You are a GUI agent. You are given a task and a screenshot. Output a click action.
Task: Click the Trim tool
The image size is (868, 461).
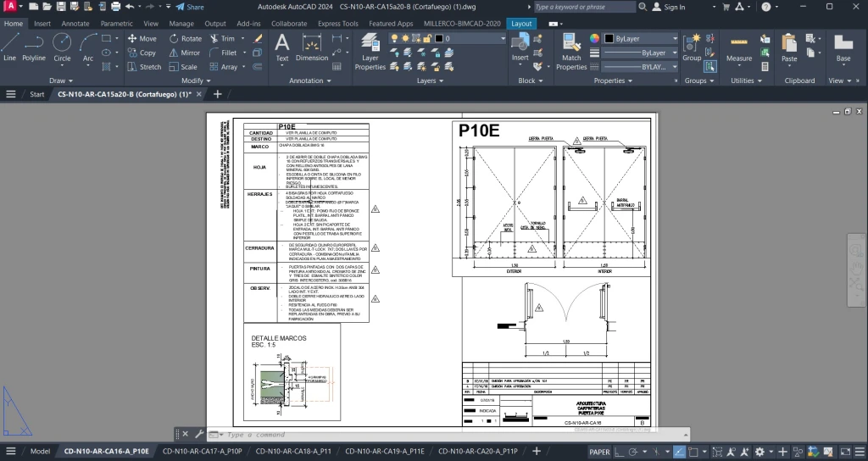[223, 38]
